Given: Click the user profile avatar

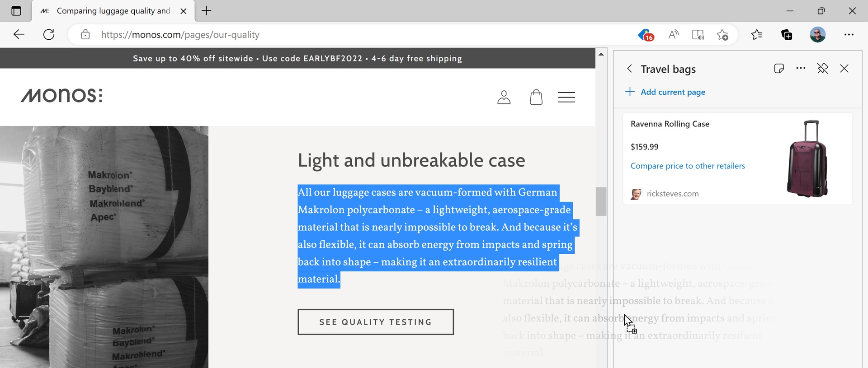Looking at the screenshot, I should (817, 35).
